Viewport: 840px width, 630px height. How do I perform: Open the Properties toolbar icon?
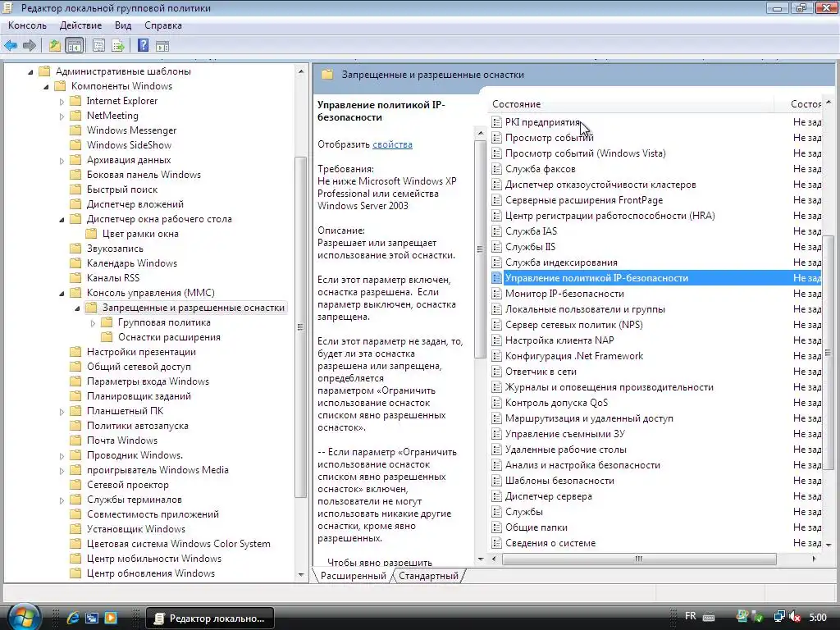[98, 46]
